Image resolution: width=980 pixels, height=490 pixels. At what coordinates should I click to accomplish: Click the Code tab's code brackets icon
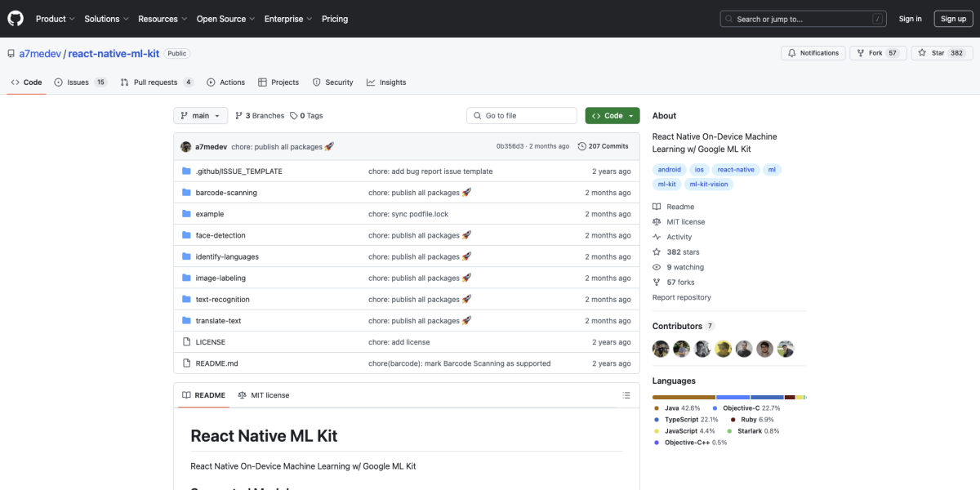(x=15, y=82)
